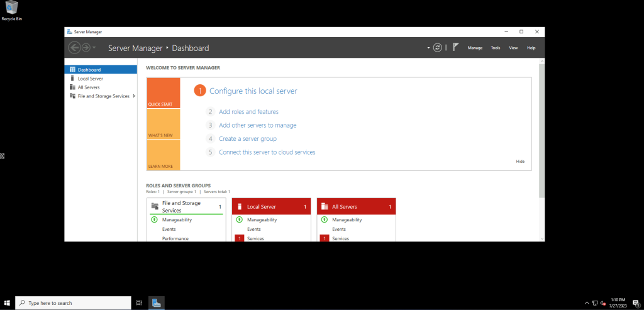This screenshot has height=310, width=644.
Task: Click the Refresh dashboard icon
Action: coord(438,48)
